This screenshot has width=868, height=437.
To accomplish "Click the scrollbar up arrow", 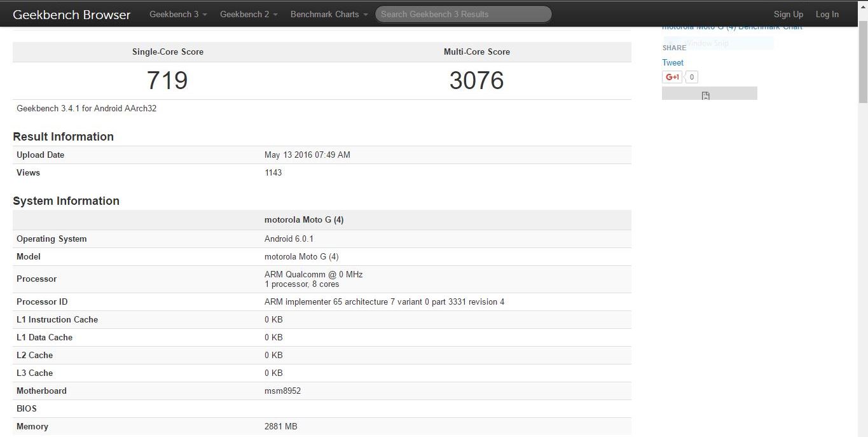I will pyautogui.click(x=862, y=6).
